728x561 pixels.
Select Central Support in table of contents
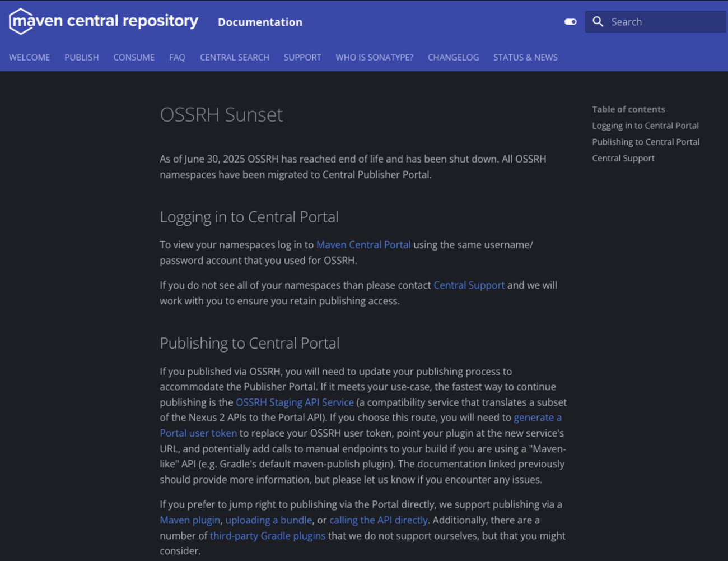(x=623, y=158)
